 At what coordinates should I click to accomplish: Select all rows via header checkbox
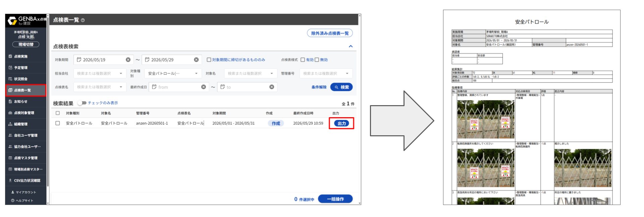(58, 113)
